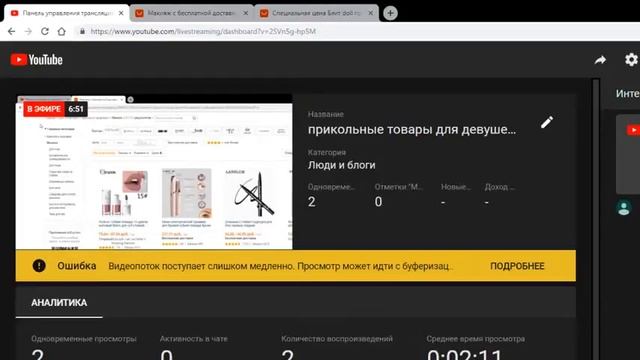Viewport: 640px width, 360px height.
Task: Click ПОДРОБНЕЕ in the error banner
Action: pyautogui.click(x=517, y=266)
